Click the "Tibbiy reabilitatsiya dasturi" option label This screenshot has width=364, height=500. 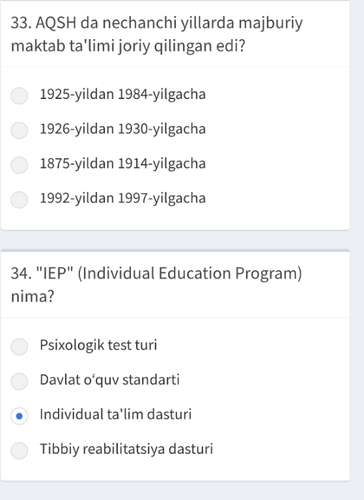tap(126, 449)
